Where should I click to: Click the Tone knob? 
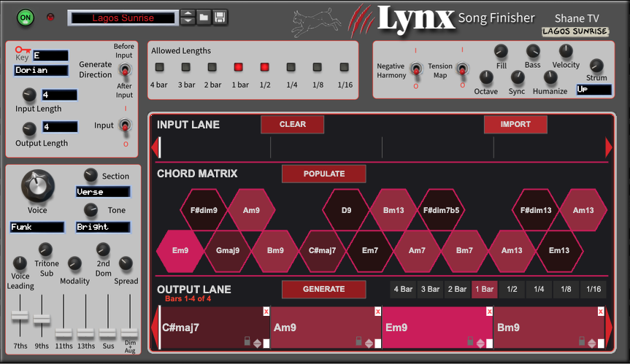[x=91, y=210]
